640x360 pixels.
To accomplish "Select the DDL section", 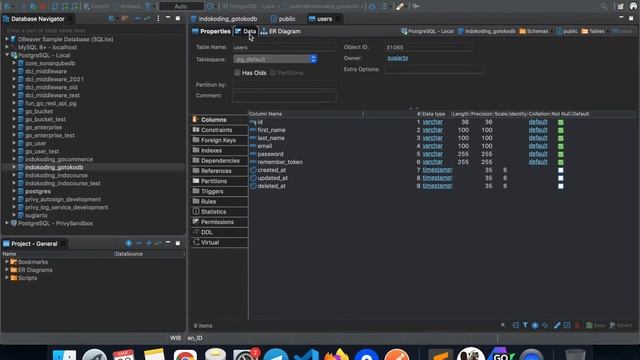I will tap(219, 232).
